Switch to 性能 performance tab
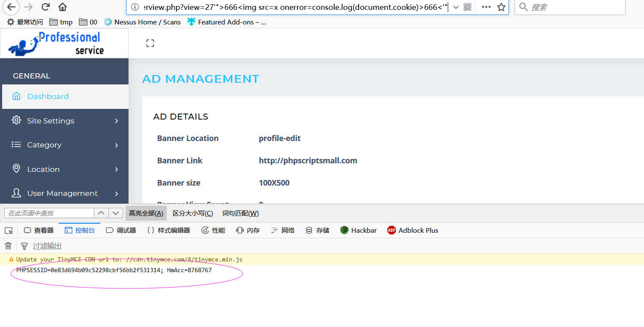Image resolution: width=644 pixels, height=327 pixels. 213,231
